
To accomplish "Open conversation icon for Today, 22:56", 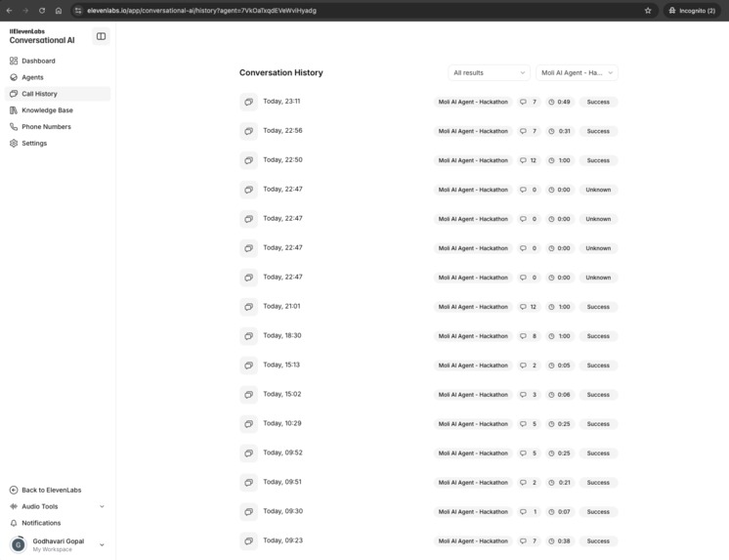I will point(249,131).
